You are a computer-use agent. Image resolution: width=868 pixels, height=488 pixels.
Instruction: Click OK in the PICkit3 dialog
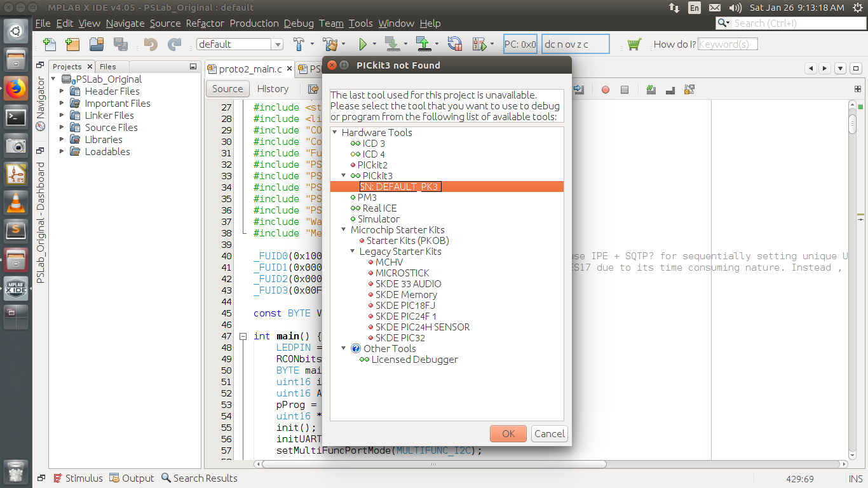pos(508,434)
